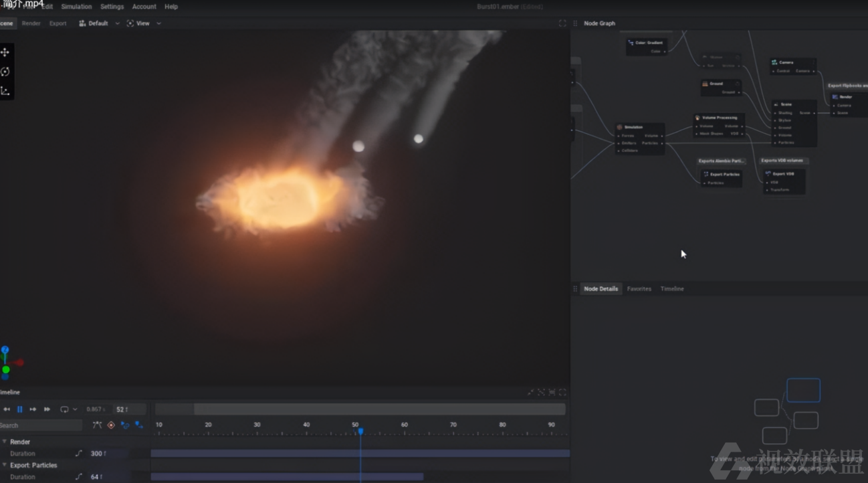Select the Camera node

pyautogui.click(x=793, y=66)
